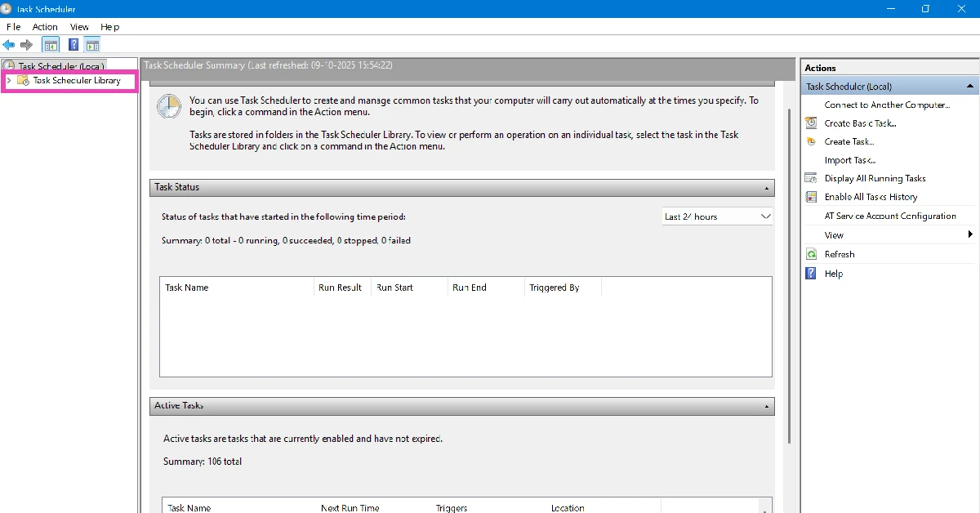Click Connect to Another Computer link
Screen dimensions: 980x513
pos(887,105)
